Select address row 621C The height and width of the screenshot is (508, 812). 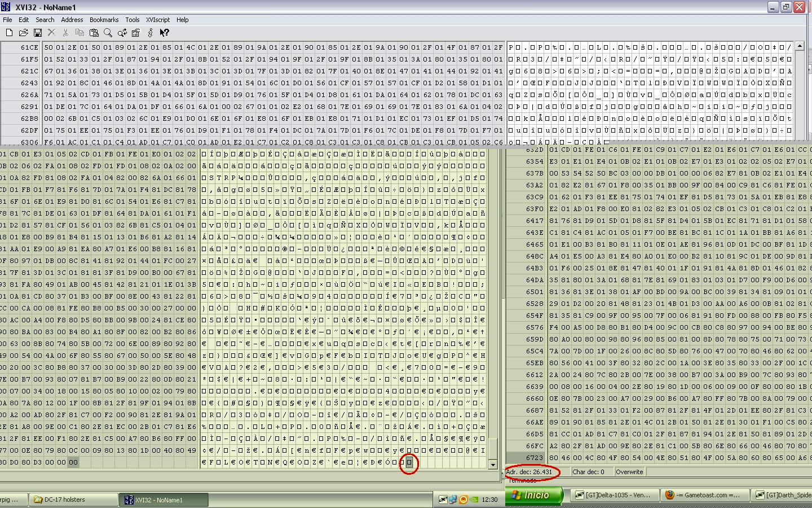[22, 71]
